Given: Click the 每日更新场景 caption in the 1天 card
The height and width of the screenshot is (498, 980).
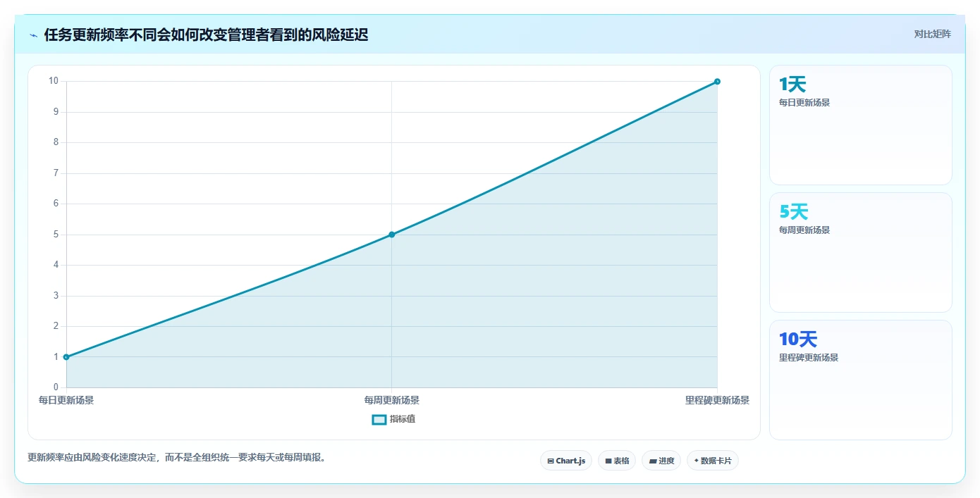Looking at the screenshot, I should (x=804, y=102).
